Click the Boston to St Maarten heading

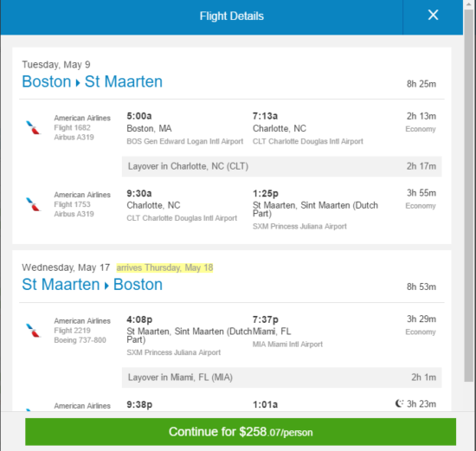(x=93, y=81)
